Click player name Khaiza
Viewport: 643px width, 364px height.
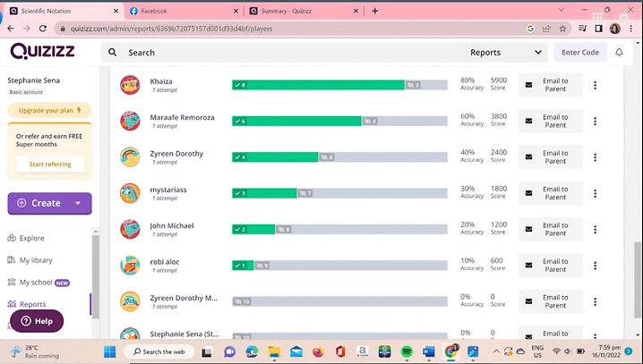pyautogui.click(x=161, y=81)
